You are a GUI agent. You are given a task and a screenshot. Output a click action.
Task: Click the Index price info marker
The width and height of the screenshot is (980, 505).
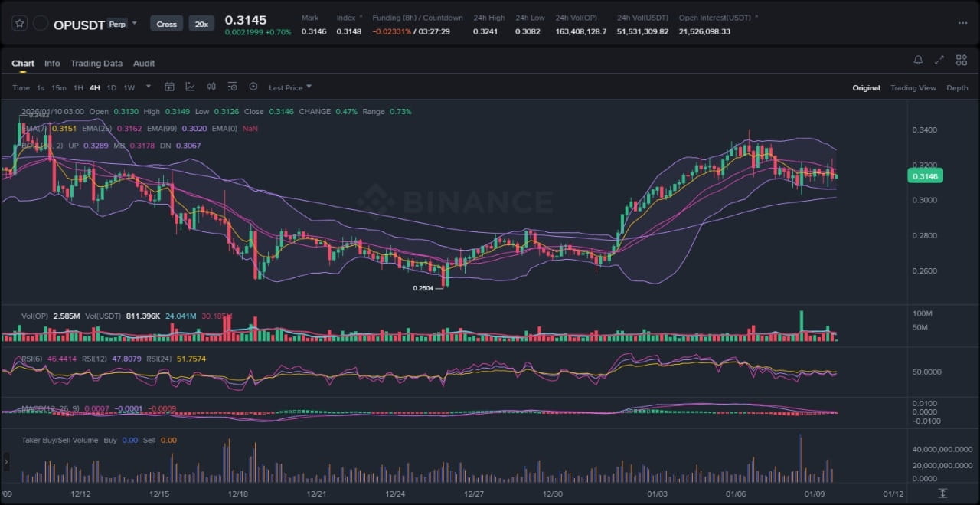coord(361,15)
